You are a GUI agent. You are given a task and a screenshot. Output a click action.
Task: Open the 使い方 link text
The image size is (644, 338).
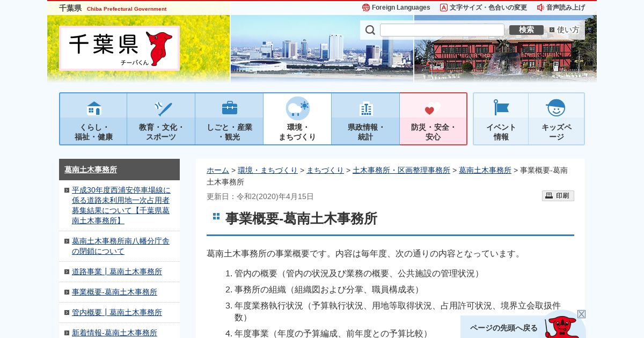tap(568, 30)
